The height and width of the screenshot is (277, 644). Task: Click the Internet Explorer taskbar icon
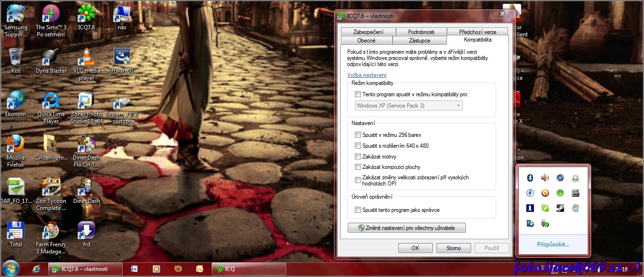(x=36, y=269)
